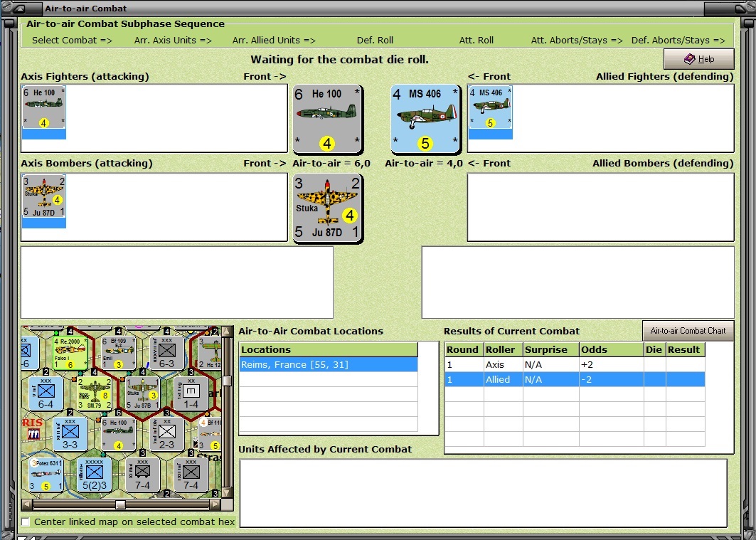Click the Potez 631 unit on map

pos(46,475)
